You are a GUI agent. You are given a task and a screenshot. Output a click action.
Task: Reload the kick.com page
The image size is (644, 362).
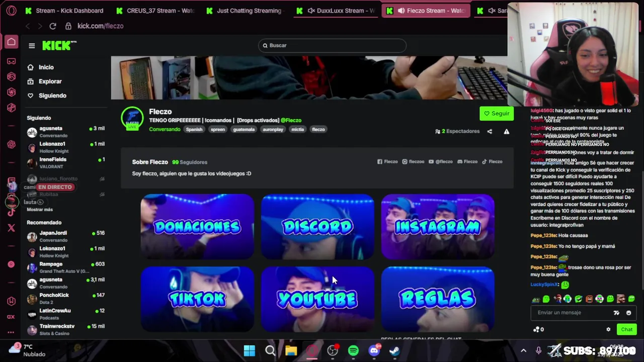53,26
